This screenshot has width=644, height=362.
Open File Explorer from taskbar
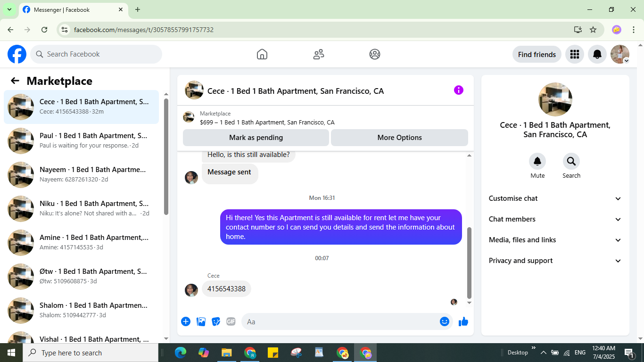pyautogui.click(x=227, y=353)
